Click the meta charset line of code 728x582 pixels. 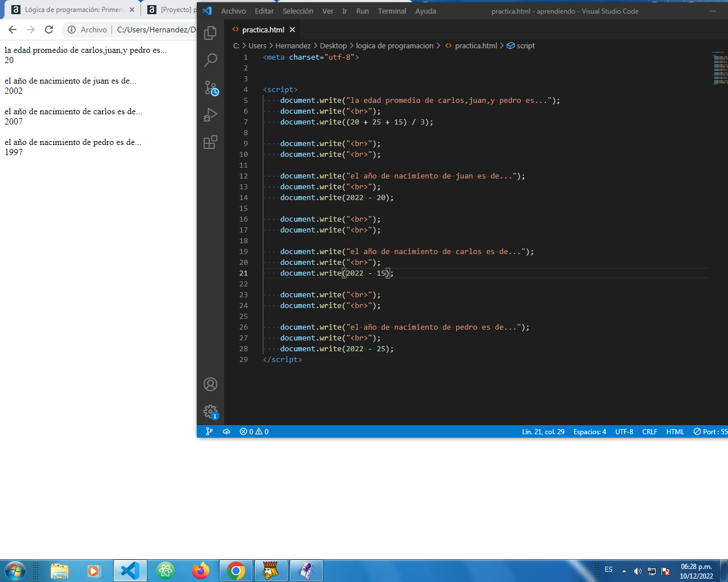[311, 57]
